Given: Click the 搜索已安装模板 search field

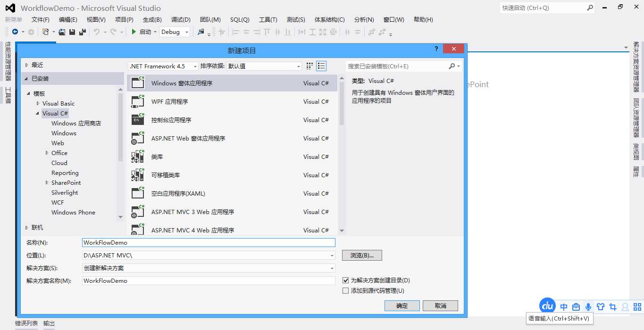Looking at the screenshot, I should (403, 66).
